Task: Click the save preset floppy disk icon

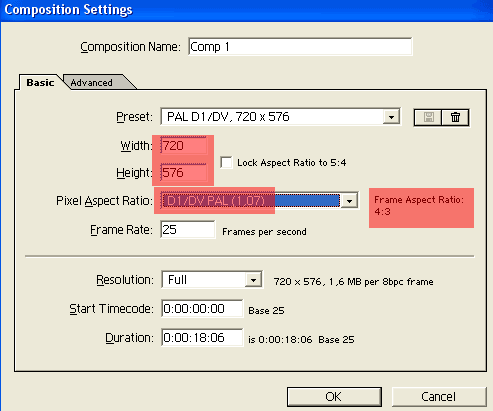Action: tap(428, 117)
